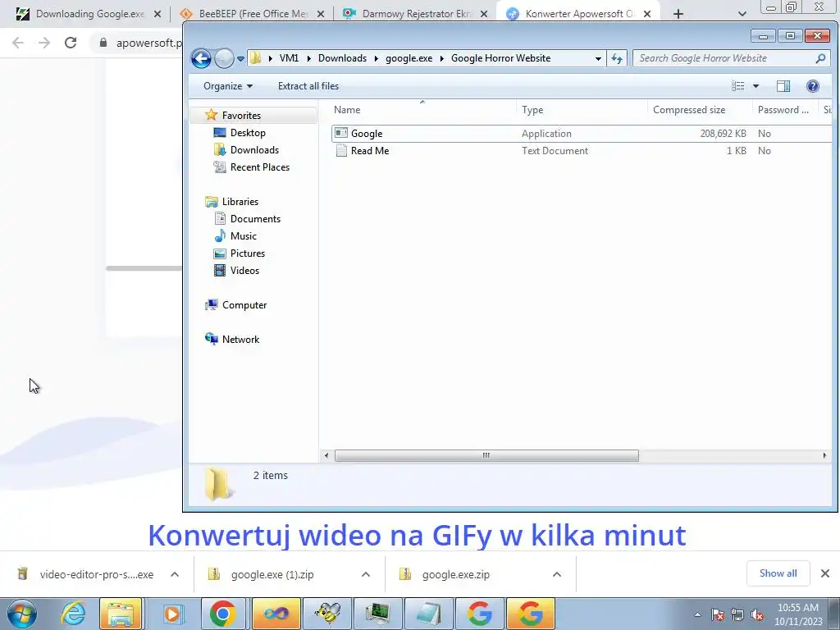The image size is (840, 630).
Task: Open options arrow for google.exe.zip download
Action: click(557, 574)
